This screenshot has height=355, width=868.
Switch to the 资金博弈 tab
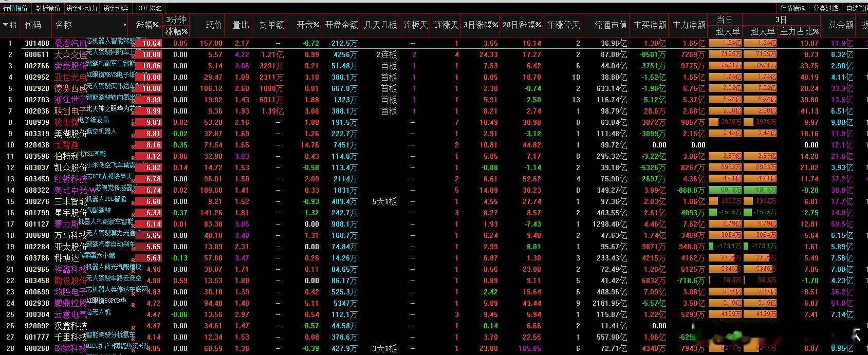[116, 8]
